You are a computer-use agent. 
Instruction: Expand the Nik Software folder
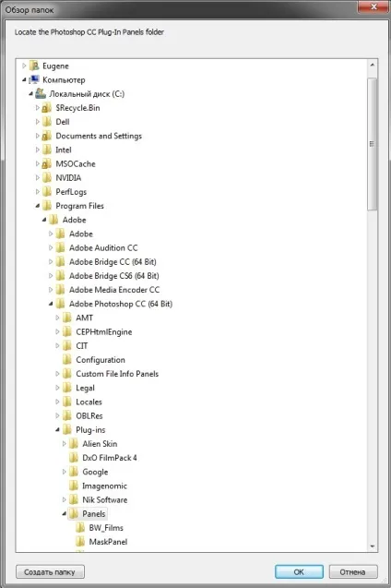coord(64,499)
